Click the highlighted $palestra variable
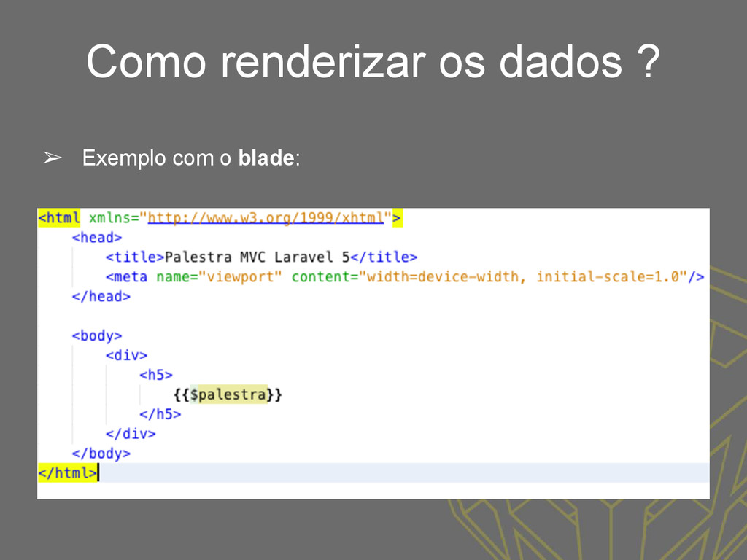 tap(228, 394)
